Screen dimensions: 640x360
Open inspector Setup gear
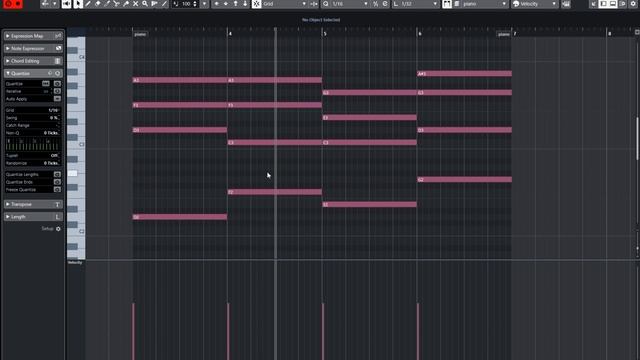[58, 229]
